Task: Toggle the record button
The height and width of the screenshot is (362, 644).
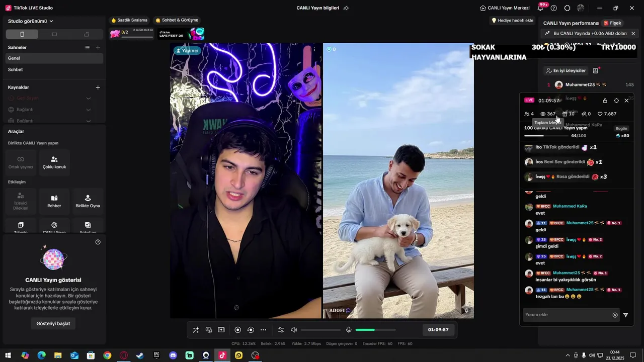Action: (x=238, y=330)
